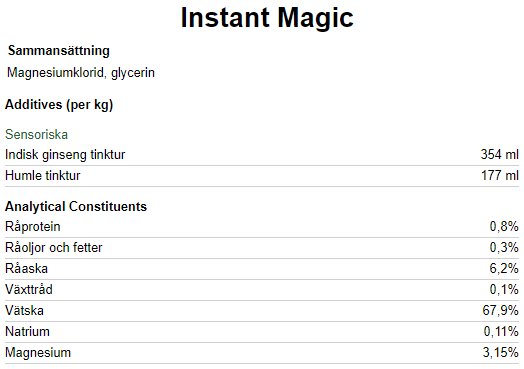Select the 67,9% moisture value
The width and height of the screenshot is (524, 369).
(x=501, y=311)
